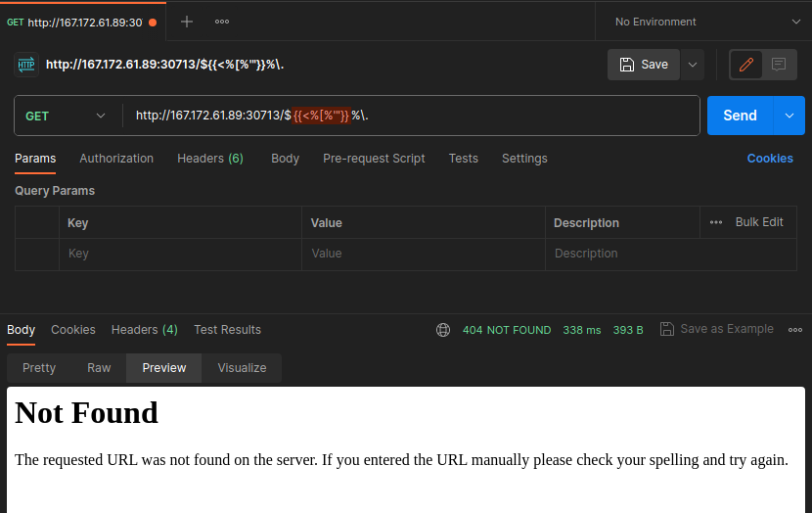Open the Cookies link
Screen dimensions: 812x513
pos(770,159)
